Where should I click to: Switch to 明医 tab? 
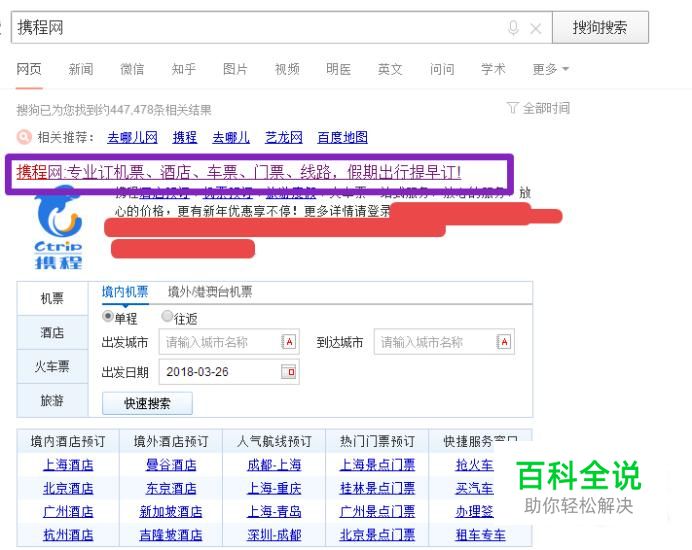click(x=338, y=69)
